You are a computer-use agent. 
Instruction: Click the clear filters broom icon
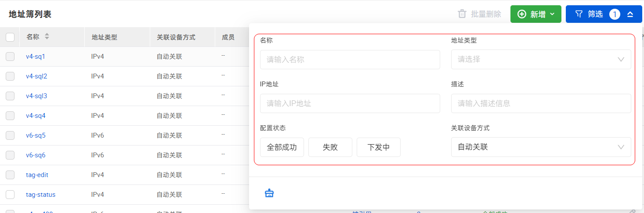[x=269, y=193]
